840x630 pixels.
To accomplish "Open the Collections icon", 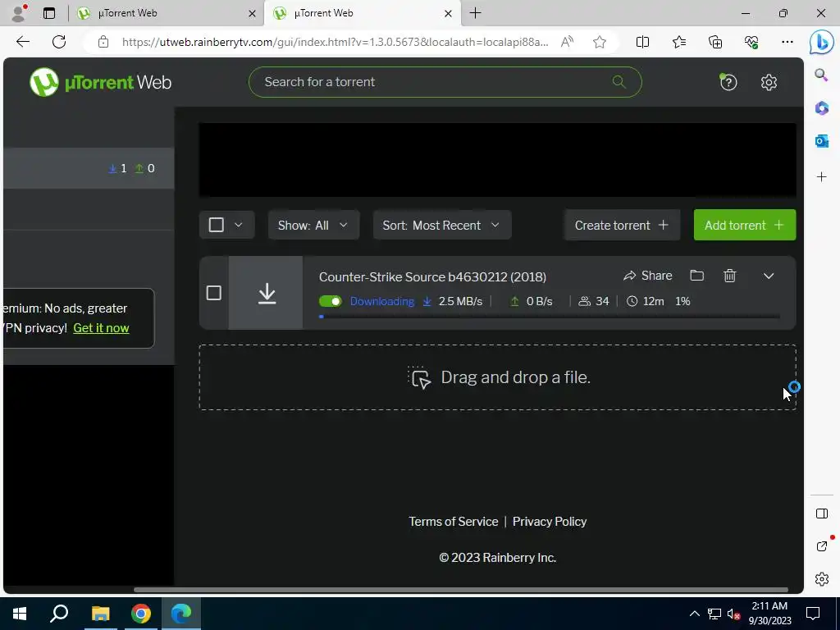I will 715,42.
